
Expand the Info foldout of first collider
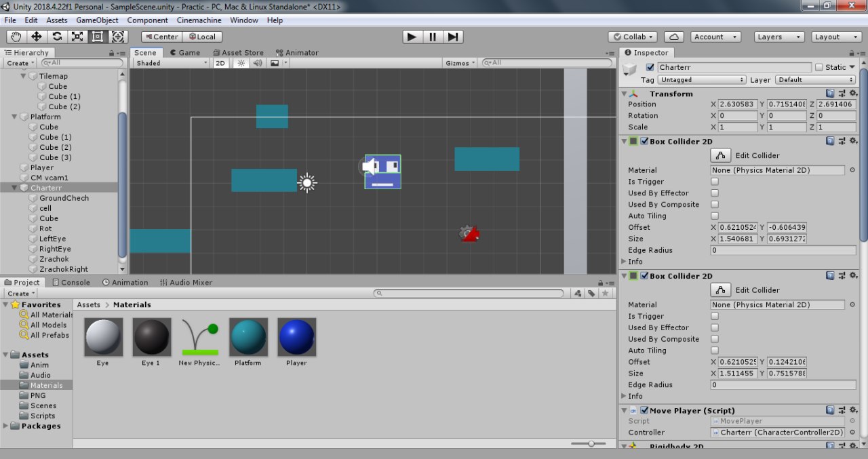[625, 262]
